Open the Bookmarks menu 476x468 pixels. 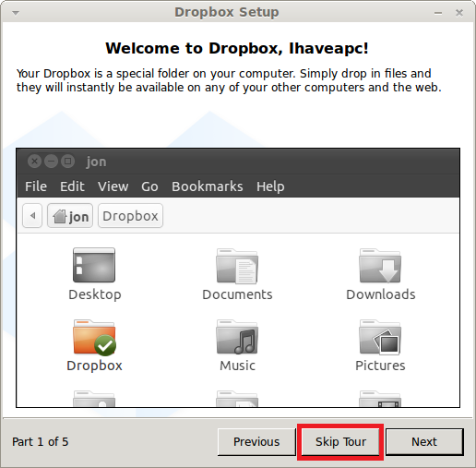(208, 186)
